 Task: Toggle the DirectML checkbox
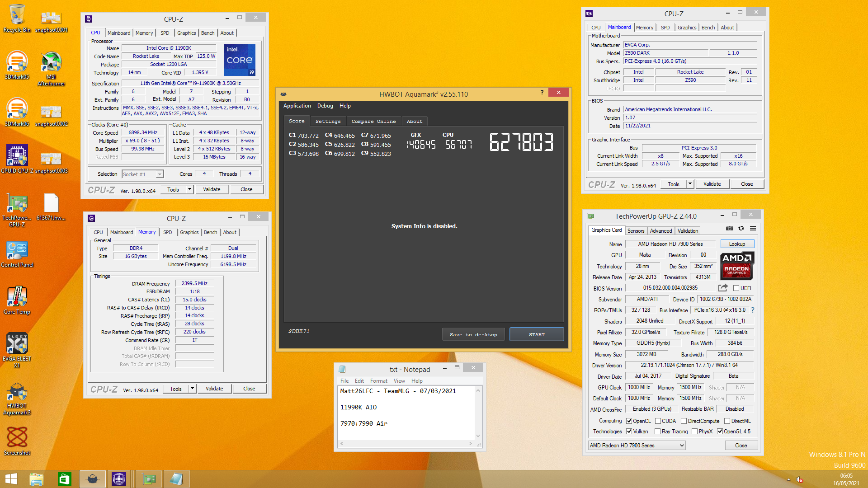point(727,421)
